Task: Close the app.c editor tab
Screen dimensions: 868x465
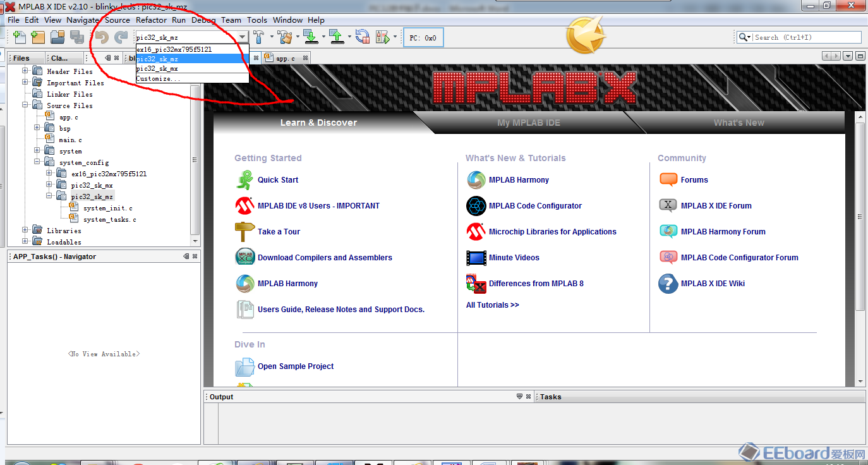Action: pos(305,58)
